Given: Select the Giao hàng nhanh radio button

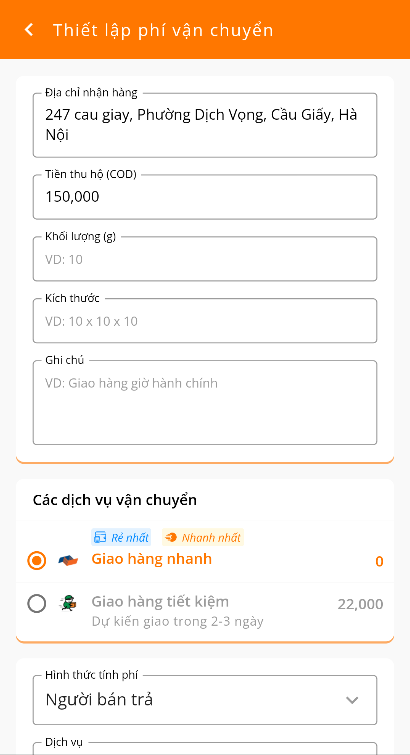Looking at the screenshot, I should (x=37, y=560).
